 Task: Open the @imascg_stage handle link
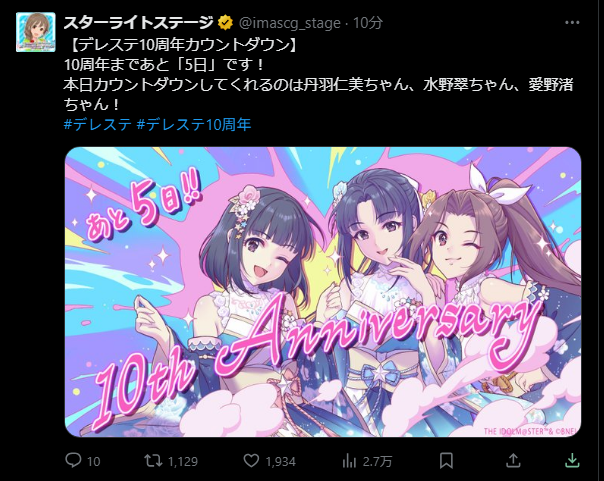coord(290,23)
